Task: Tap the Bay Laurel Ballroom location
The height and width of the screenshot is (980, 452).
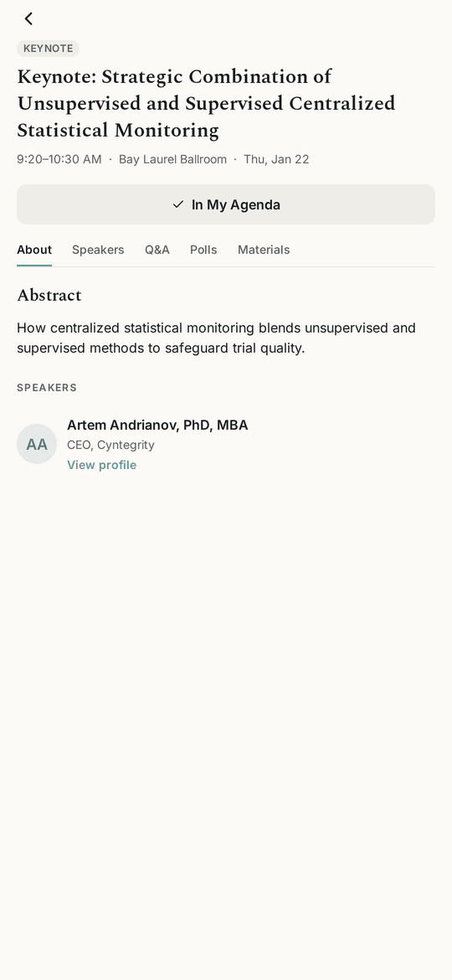Action: (x=173, y=159)
